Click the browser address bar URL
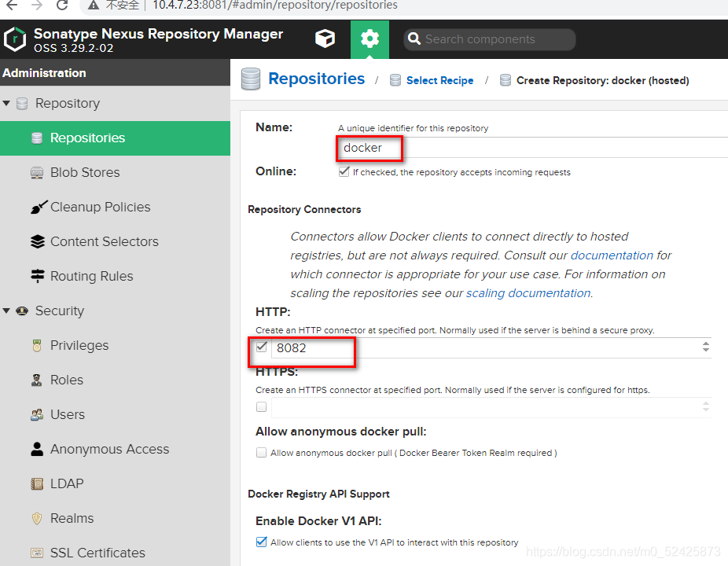 point(275,5)
